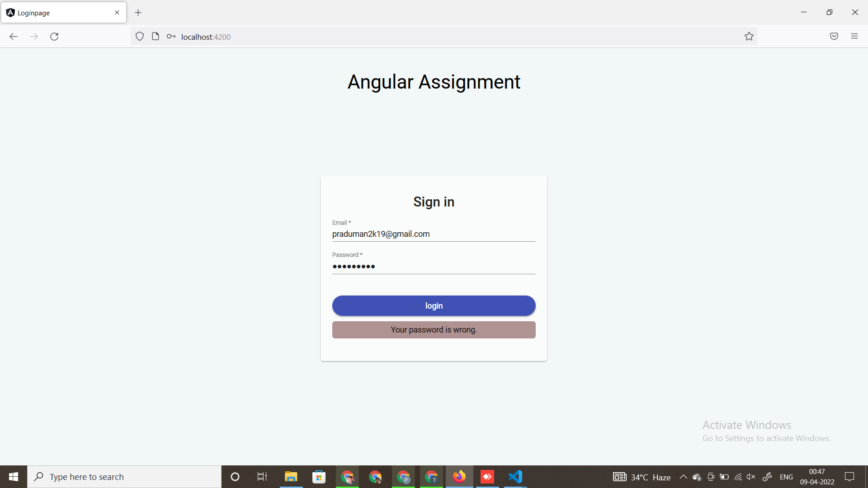The width and height of the screenshot is (868, 488).
Task: Bookmark this page with the star icon
Action: (x=749, y=37)
